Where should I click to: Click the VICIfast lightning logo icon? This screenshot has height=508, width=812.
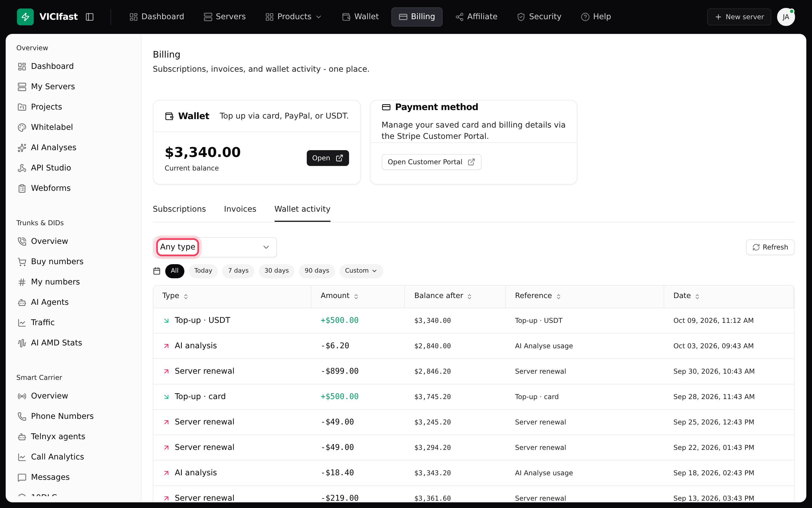point(25,17)
